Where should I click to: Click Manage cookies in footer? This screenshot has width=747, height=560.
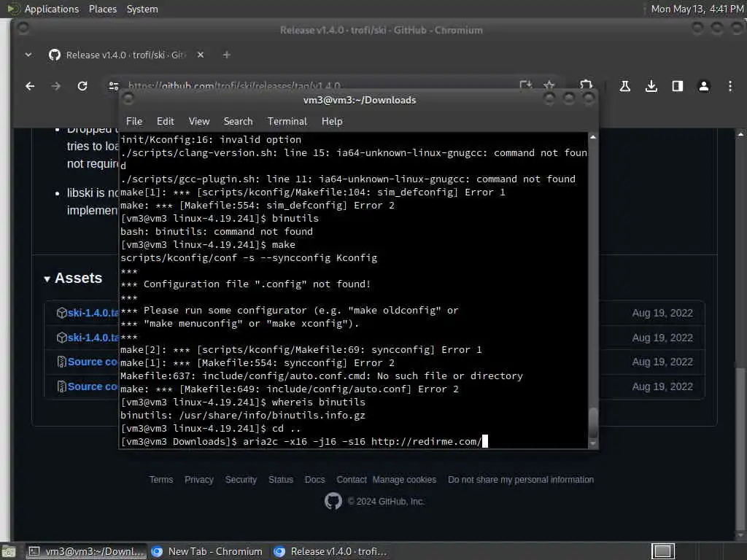tap(404, 480)
